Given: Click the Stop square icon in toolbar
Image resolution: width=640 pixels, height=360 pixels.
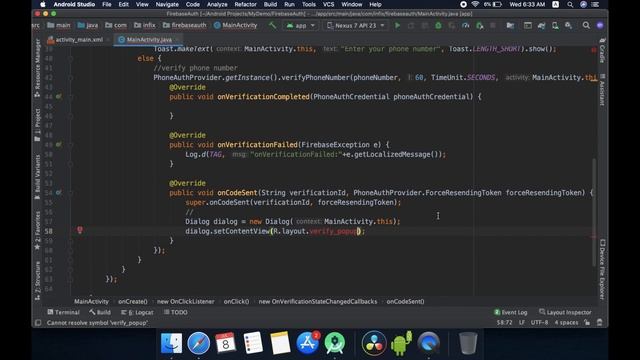Looking at the screenshot, I should [x=493, y=25].
